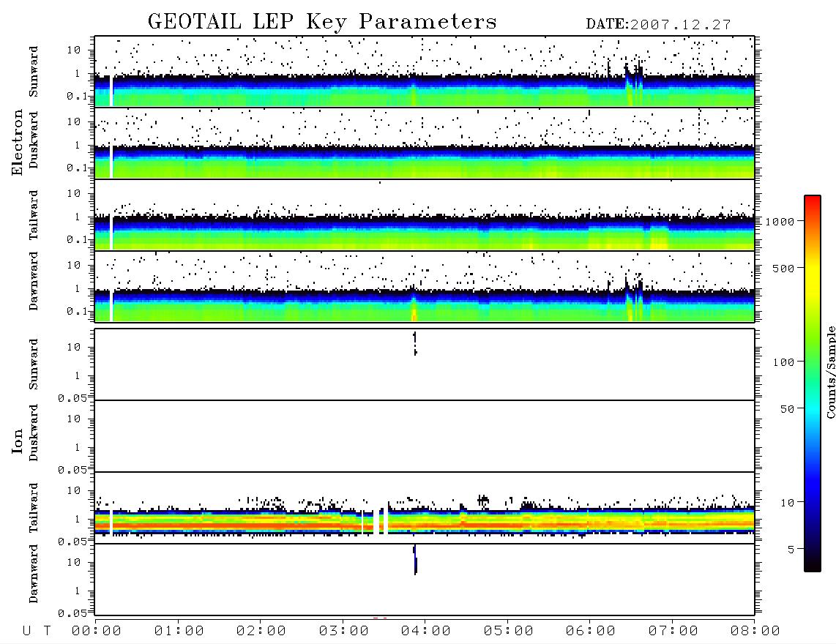Click the 0.1 tick of Electron Sunward axis

[77, 97]
